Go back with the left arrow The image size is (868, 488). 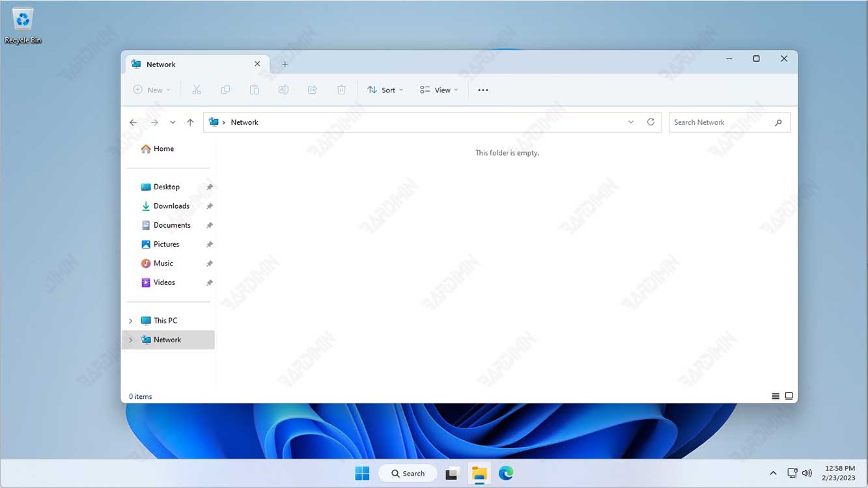click(133, 122)
